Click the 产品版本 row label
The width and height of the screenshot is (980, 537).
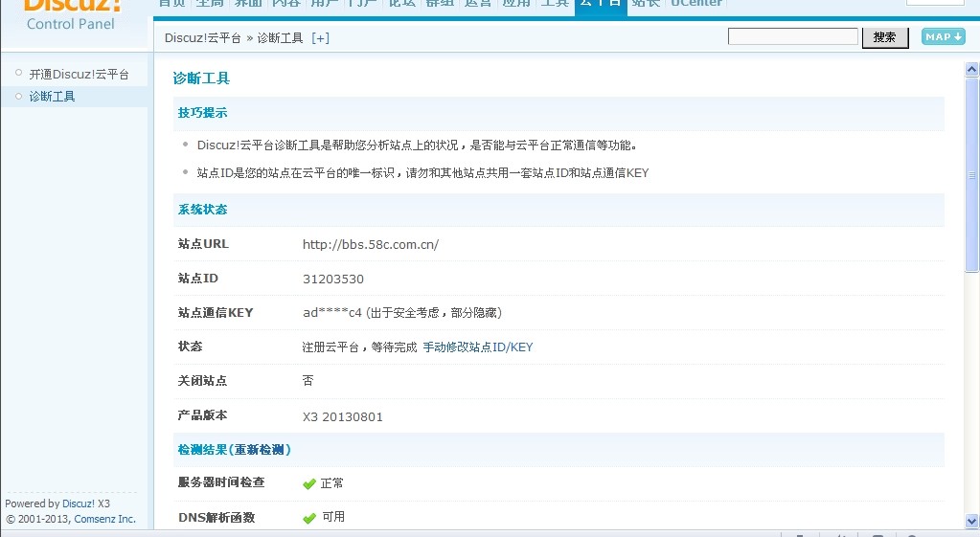click(202, 415)
